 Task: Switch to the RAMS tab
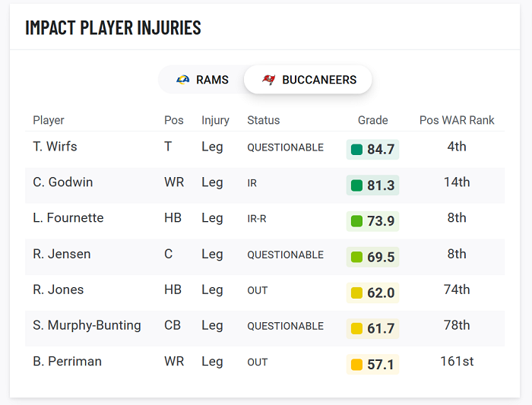[x=203, y=80]
